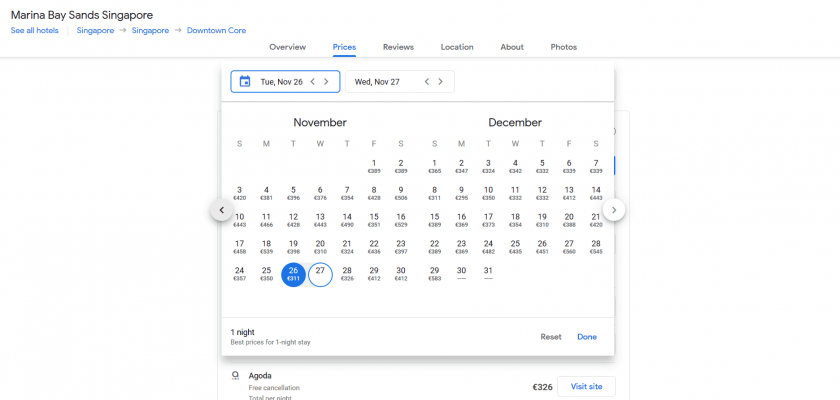Select November 3 priced €420
This screenshot has width=840, height=400.
click(239, 193)
